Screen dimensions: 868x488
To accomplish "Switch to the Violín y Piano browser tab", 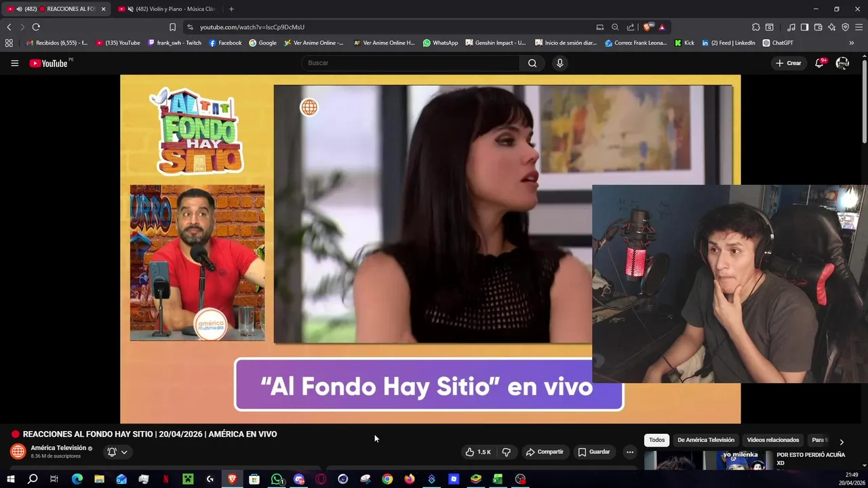I will 166,9.
